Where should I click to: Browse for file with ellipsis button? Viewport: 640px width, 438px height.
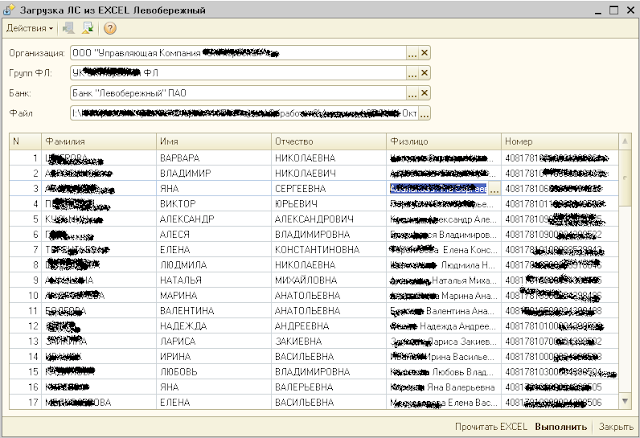[424, 113]
